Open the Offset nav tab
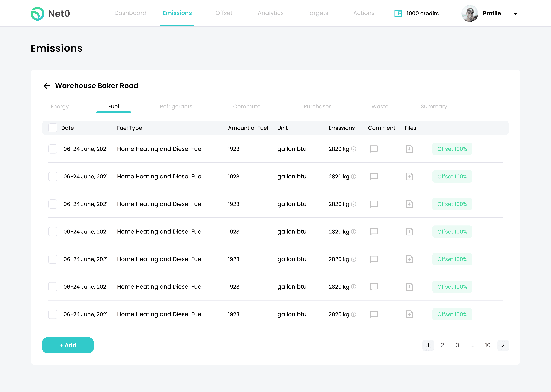This screenshot has height=392, width=551. (x=224, y=13)
